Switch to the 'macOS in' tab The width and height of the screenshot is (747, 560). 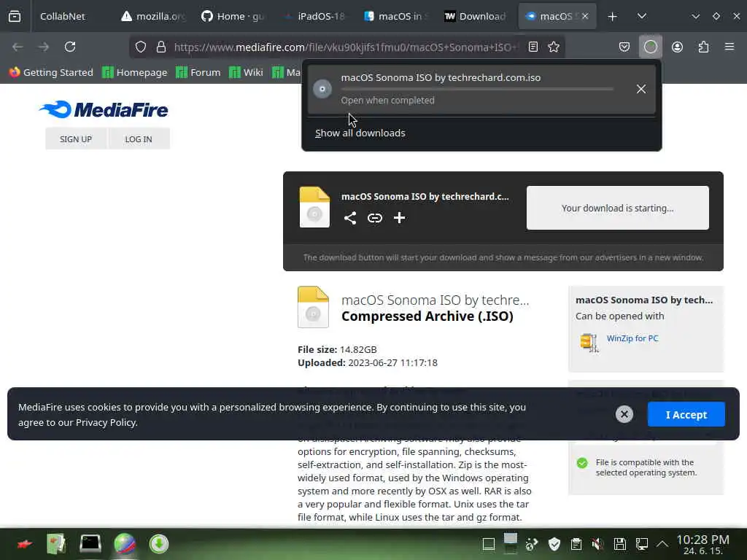tap(396, 16)
